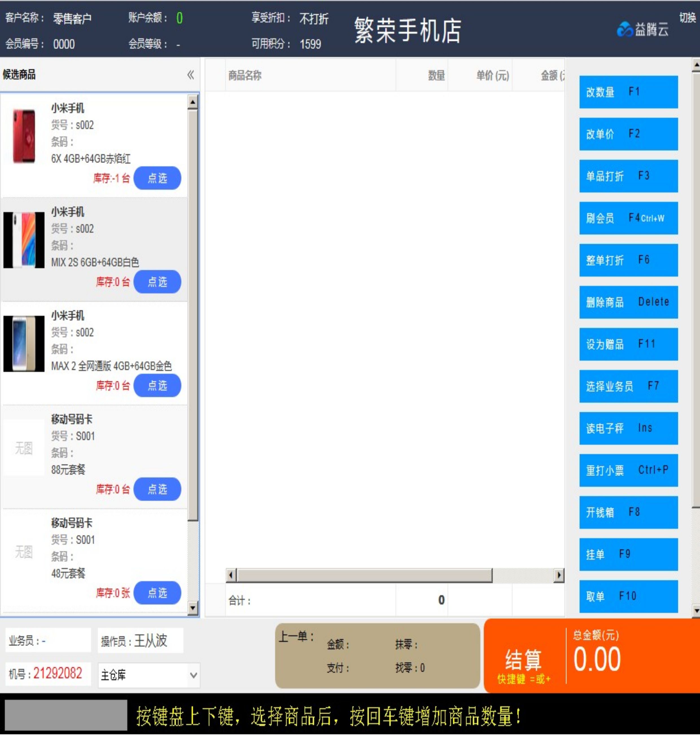
Task: Select 点选 for 48元套餐
Action: [x=157, y=593]
